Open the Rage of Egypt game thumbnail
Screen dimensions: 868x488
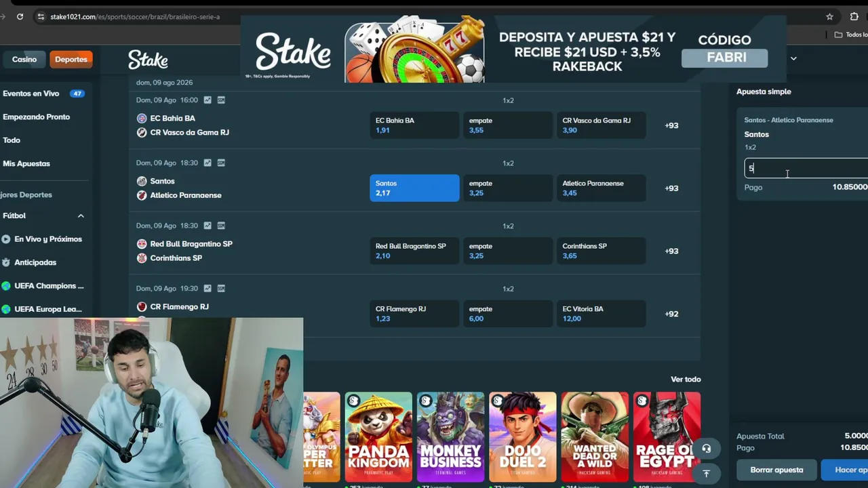click(667, 437)
